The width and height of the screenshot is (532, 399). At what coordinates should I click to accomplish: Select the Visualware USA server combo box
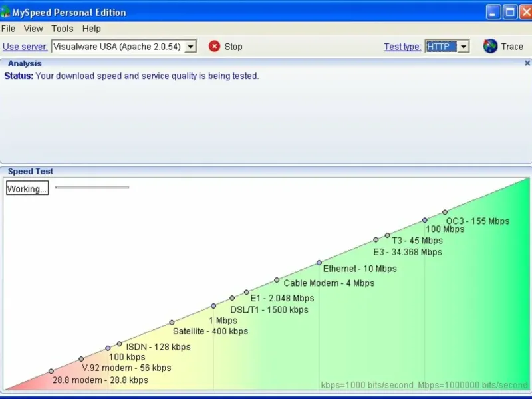pos(124,46)
